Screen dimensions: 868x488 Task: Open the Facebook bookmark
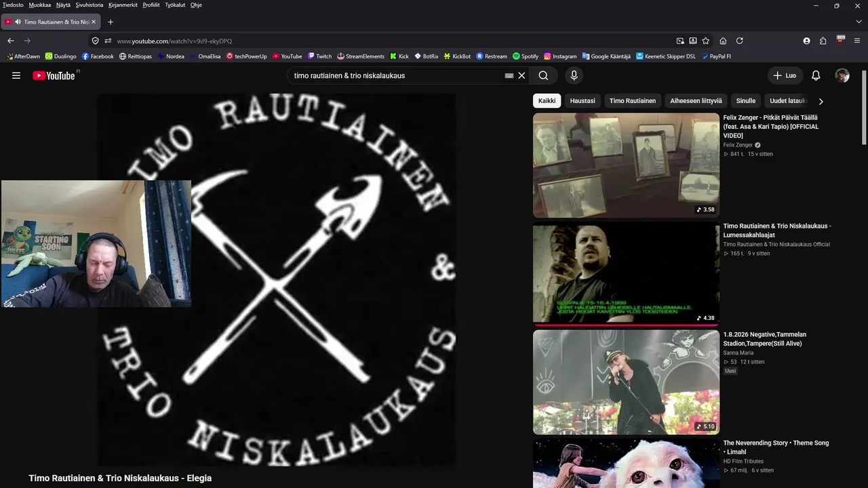click(x=98, y=56)
